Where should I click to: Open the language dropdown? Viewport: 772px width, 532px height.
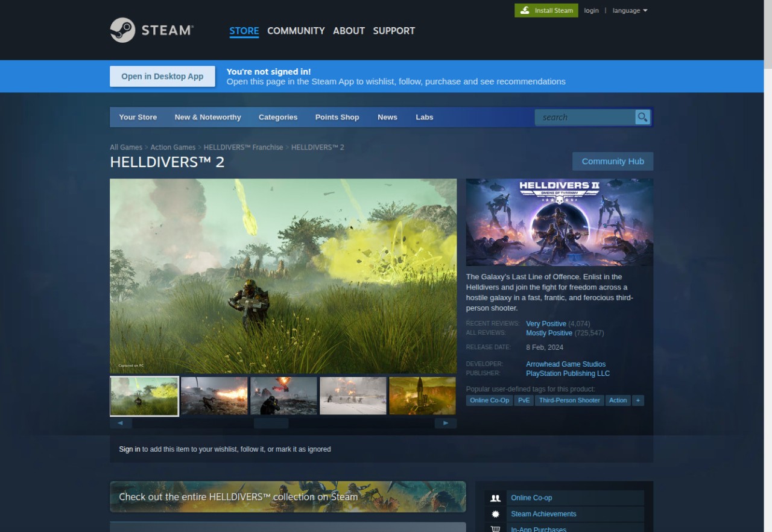click(x=630, y=10)
